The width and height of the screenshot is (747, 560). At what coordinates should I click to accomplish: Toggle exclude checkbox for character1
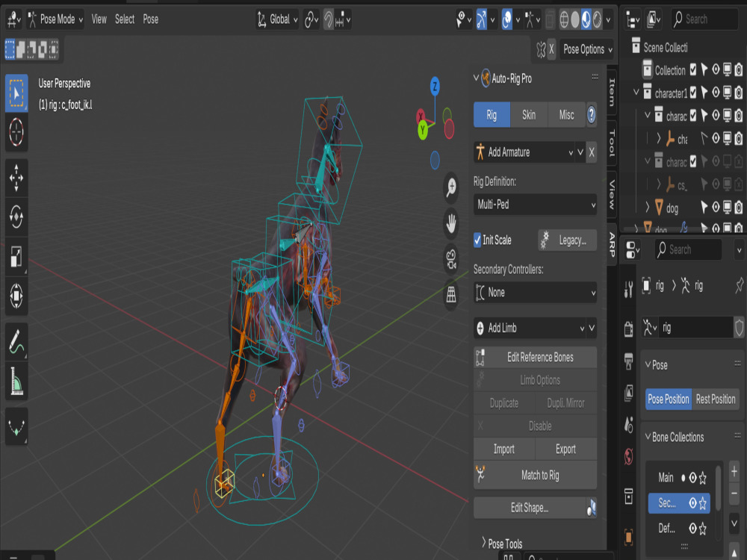(693, 93)
